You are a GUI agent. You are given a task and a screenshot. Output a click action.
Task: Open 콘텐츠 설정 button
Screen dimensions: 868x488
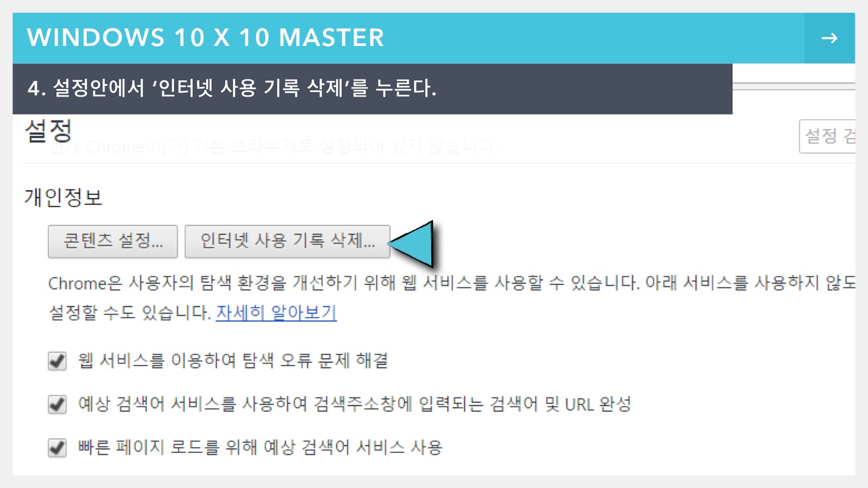pyautogui.click(x=113, y=241)
